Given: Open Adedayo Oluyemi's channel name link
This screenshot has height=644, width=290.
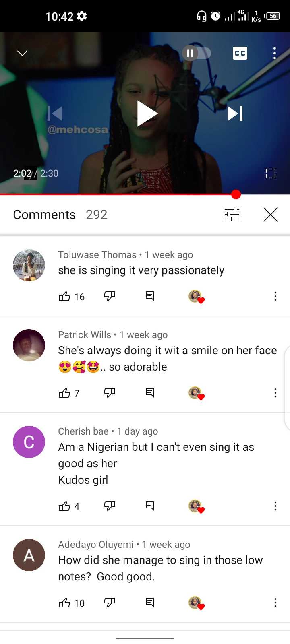Looking at the screenshot, I should click(96, 545).
